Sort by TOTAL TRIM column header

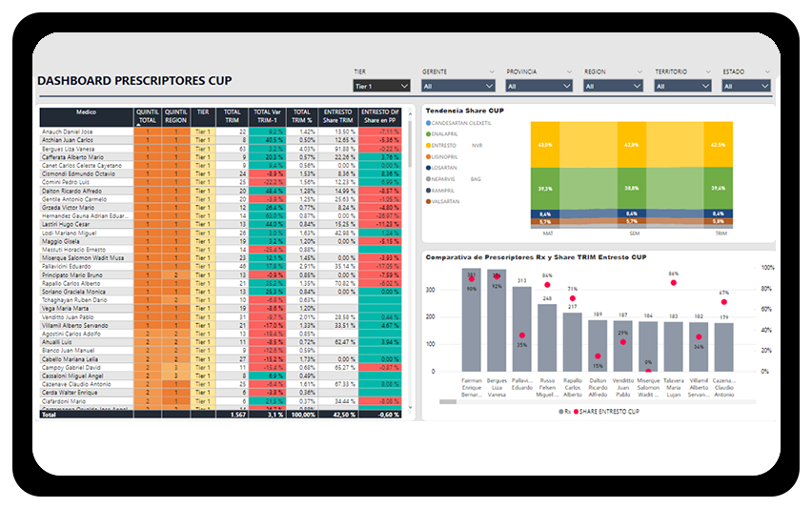[x=232, y=116]
